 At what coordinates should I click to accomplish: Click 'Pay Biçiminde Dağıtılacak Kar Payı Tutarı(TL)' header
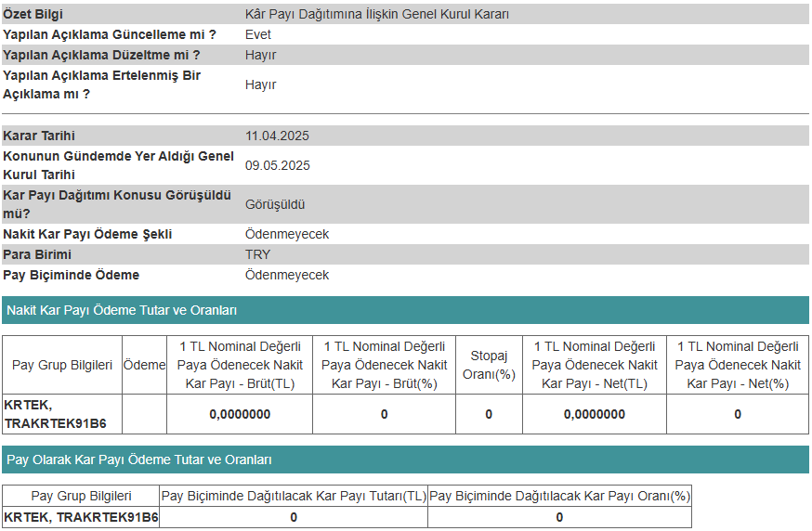[294, 496]
